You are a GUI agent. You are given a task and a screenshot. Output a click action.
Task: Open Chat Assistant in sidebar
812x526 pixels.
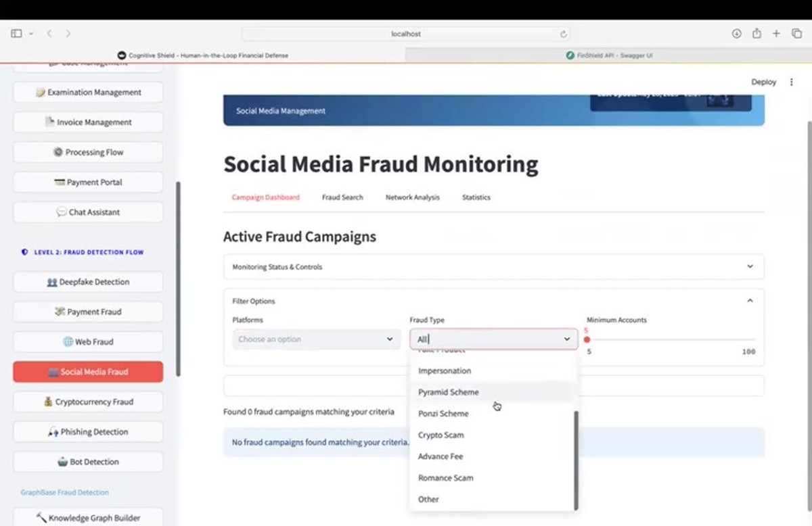coord(88,212)
